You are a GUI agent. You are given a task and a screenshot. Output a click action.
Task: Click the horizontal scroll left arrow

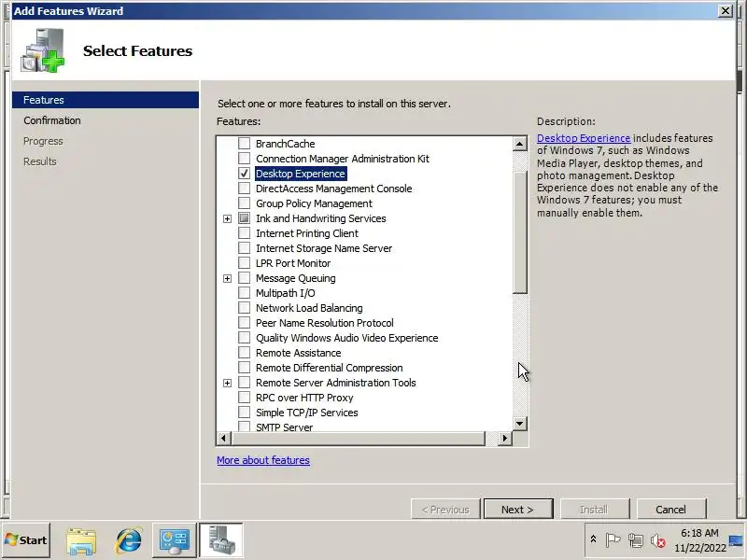tap(223, 438)
